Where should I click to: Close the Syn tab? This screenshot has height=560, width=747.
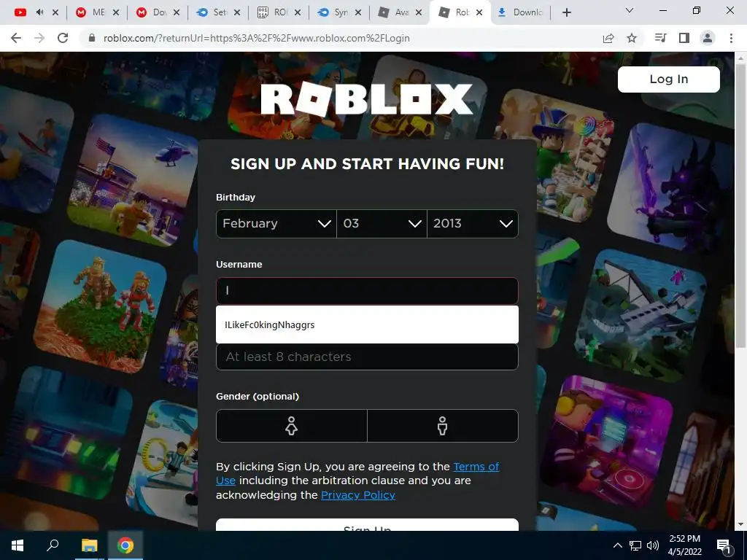358,12
